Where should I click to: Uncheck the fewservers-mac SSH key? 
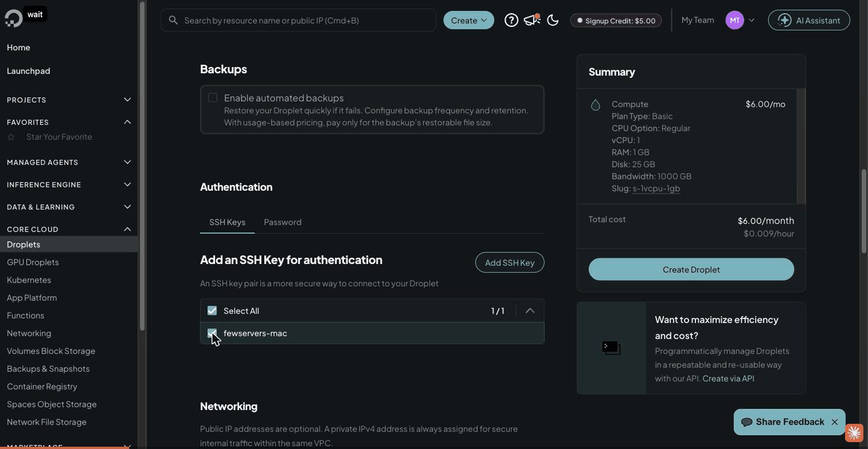pyautogui.click(x=212, y=333)
